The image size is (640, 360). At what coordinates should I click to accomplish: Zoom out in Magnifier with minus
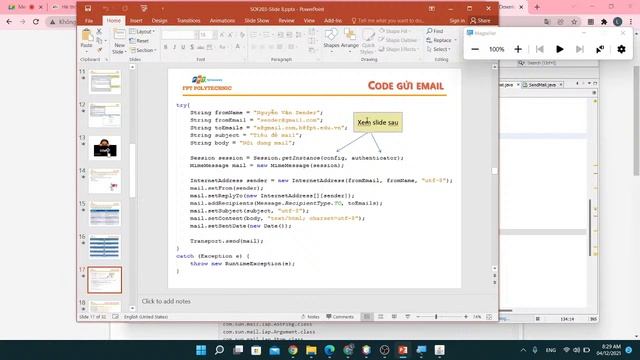(475, 49)
